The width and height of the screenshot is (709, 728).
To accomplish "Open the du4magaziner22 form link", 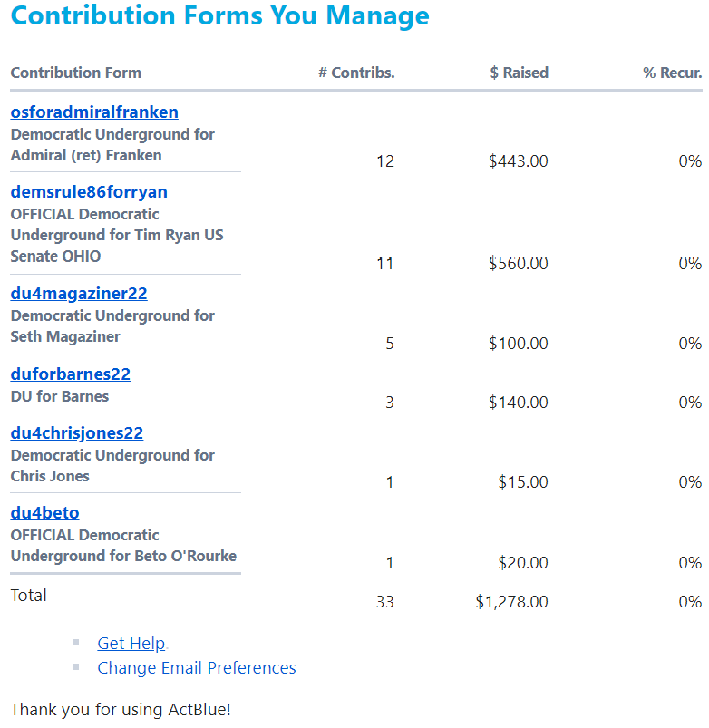I will coord(79,294).
